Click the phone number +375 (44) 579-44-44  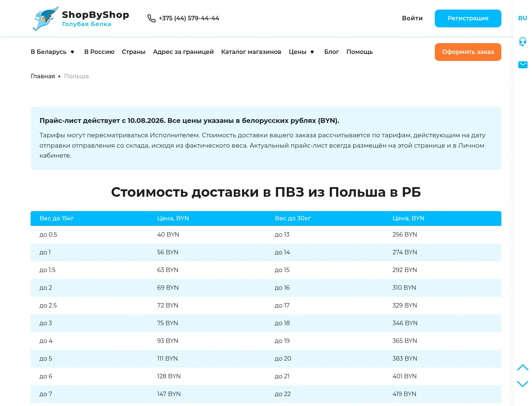click(189, 18)
